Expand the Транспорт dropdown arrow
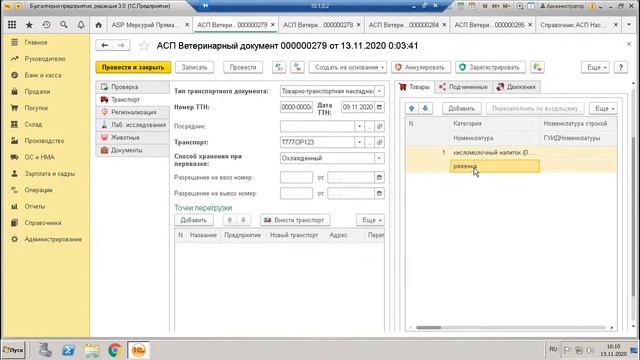Viewport: 640px width, 360px height. [x=359, y=142]
